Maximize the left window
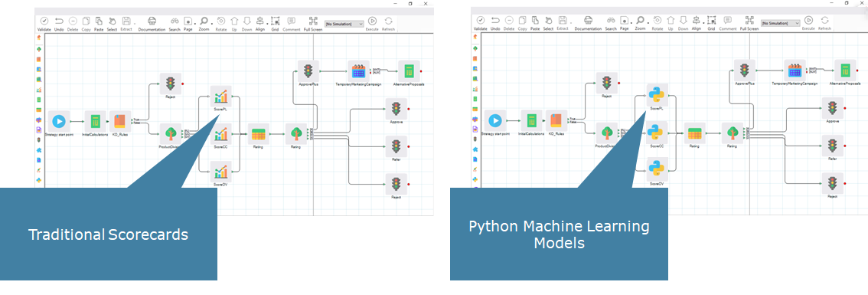This screenshot has height=295, width=868. 410,3
